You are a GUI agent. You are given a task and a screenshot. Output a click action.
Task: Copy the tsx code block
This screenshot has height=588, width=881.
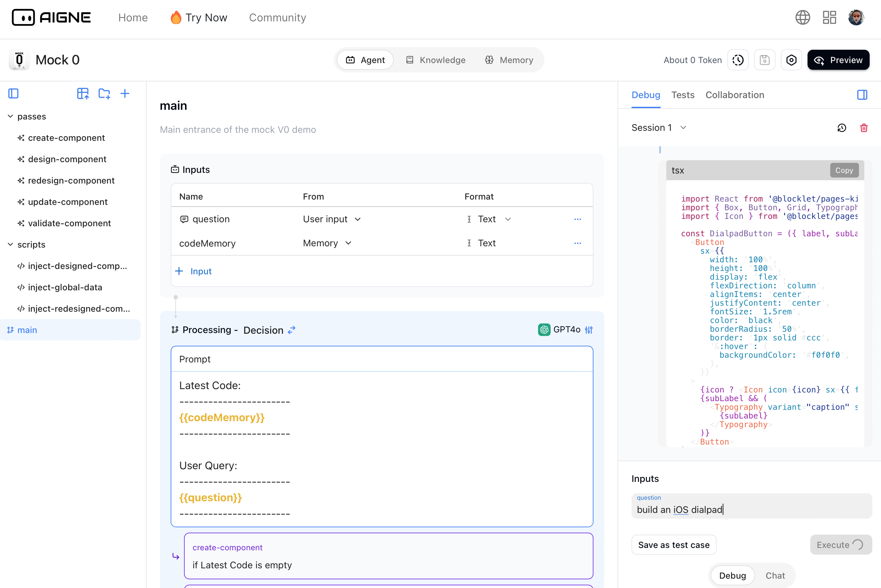pyautogui.click(x=844, y=170)
